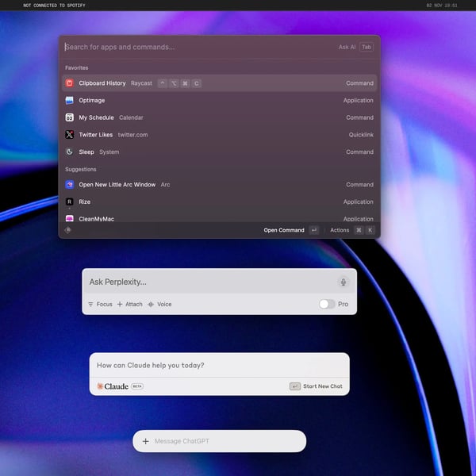Select Twitter Likes quicklink row
The image size is (476, 476).
pyautogui.click(x=220, y=135)
